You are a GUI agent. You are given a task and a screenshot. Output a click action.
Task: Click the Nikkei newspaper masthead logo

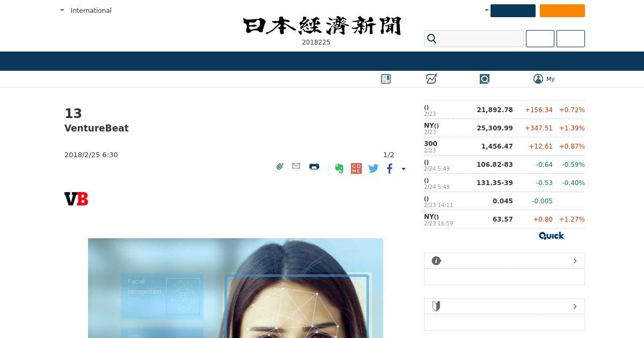click(x=322, y=26)
